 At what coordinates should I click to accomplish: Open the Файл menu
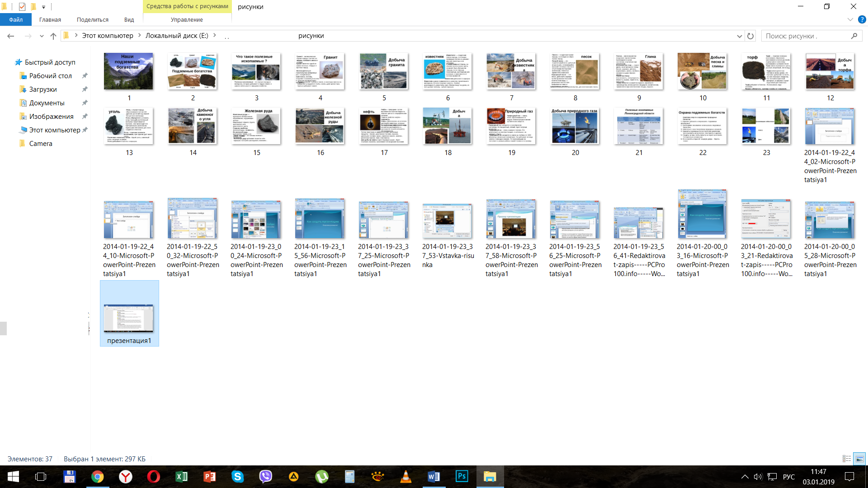(16, 20)
